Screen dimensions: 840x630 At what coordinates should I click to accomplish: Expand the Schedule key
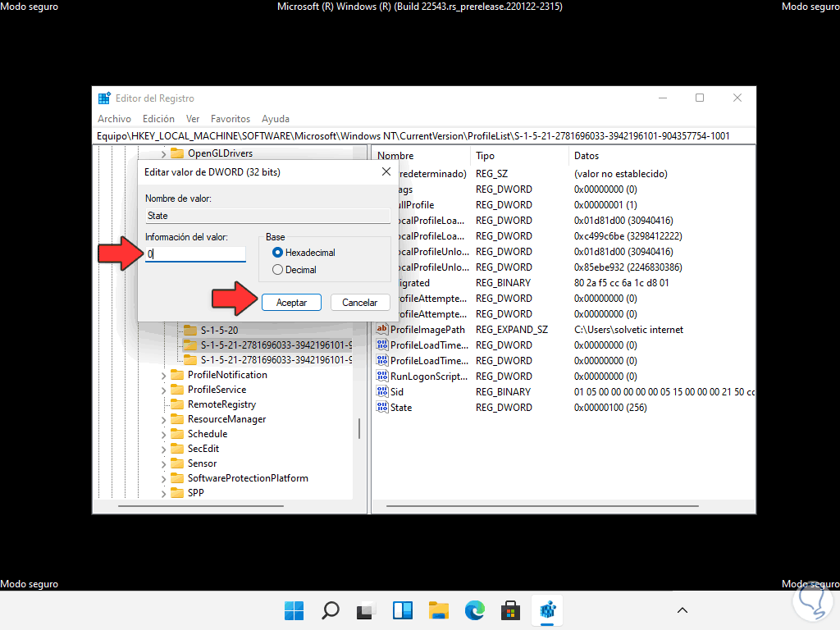pyautogui.click(x=163, y=434)
